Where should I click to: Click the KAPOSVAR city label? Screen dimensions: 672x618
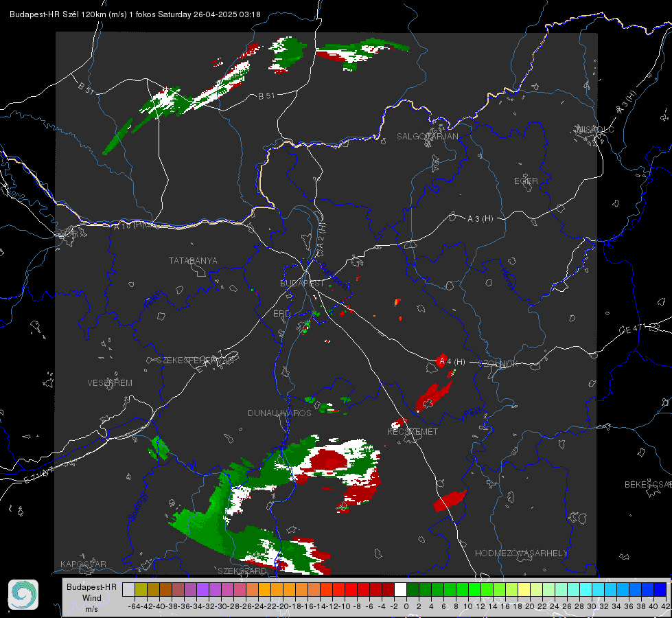83,564
